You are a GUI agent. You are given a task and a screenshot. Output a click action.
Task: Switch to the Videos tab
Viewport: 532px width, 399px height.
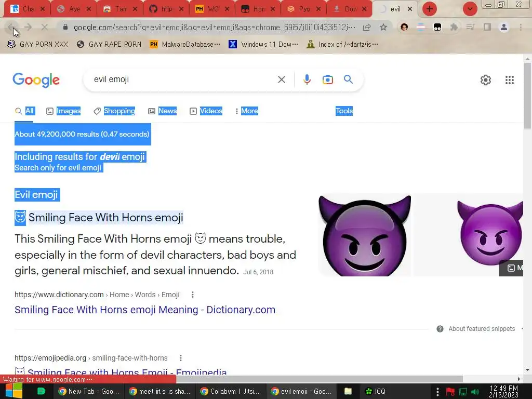pos(206,111)
